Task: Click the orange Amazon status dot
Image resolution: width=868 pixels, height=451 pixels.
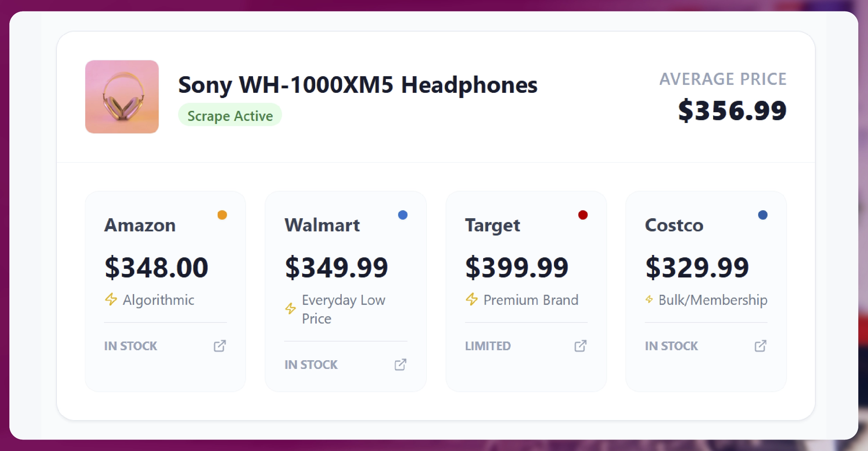Action: click(x=222, y=215)
